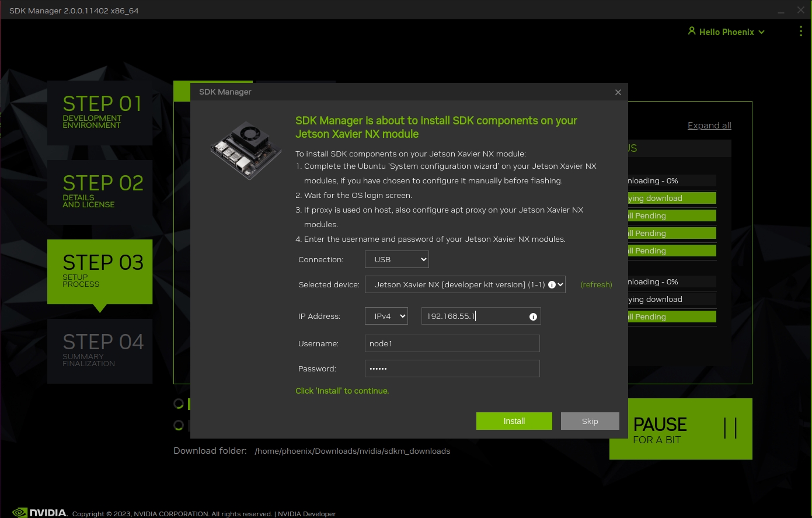Image resolution: width=812 pixels, height=518 pixels.
Task: Open the IPv4 protocol dropdown
Action: coord(386,316)
